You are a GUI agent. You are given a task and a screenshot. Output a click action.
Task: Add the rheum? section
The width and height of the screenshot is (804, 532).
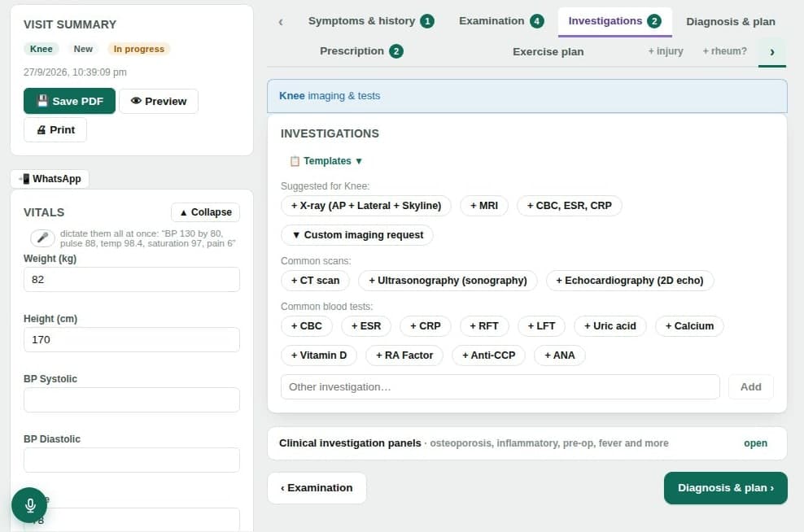pyautogui.click(x=724, y=51)
